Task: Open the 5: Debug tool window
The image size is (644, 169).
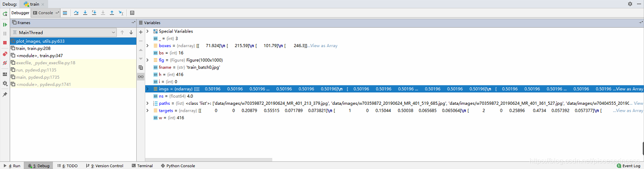Action: (38, 166)
